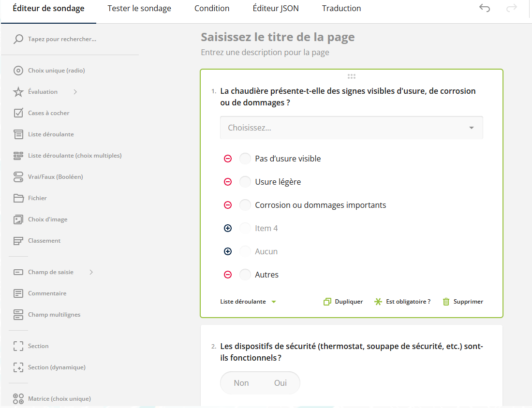
Task: Click the Champ multilignes icon
Action: (18, 315)
